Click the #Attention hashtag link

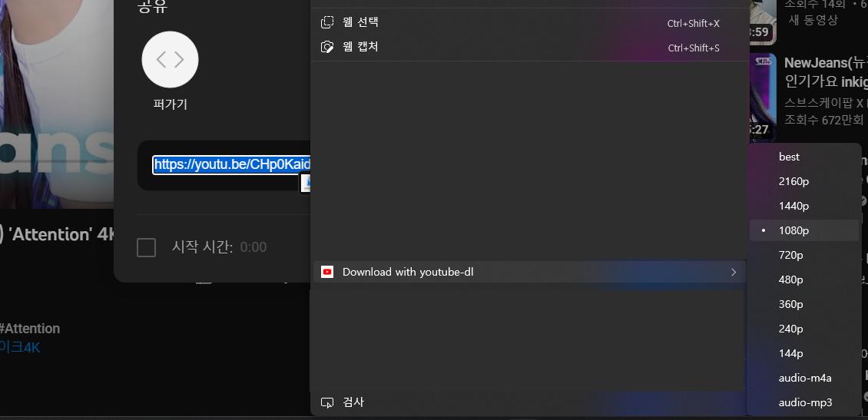pyautogui.click(x=29, y=328)
